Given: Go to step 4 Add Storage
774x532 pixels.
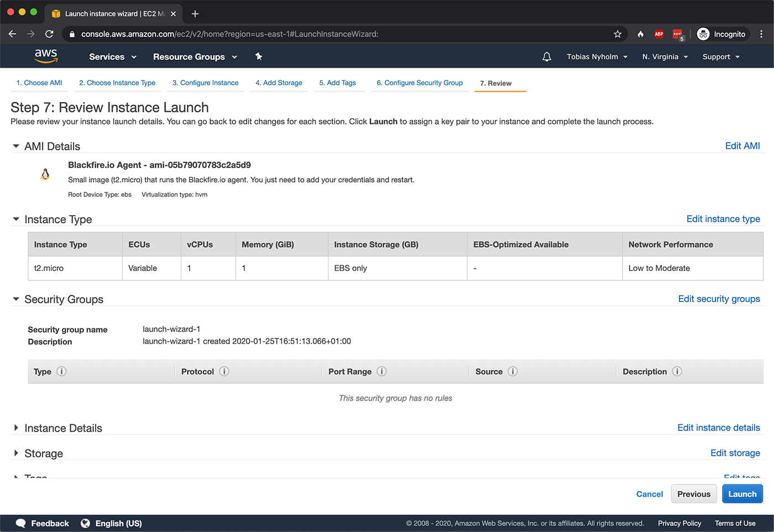Looking at the screenshot, I should tap(279, 83).
